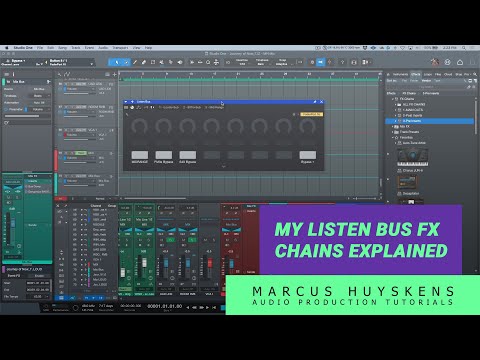Click the first knob in macro panel
Viewport: 480px width, 360px height.
(x=139, y=127)
